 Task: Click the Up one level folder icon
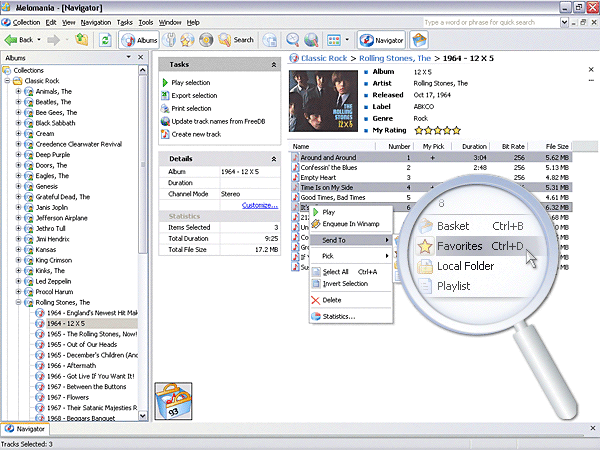(x=82, y=40)
